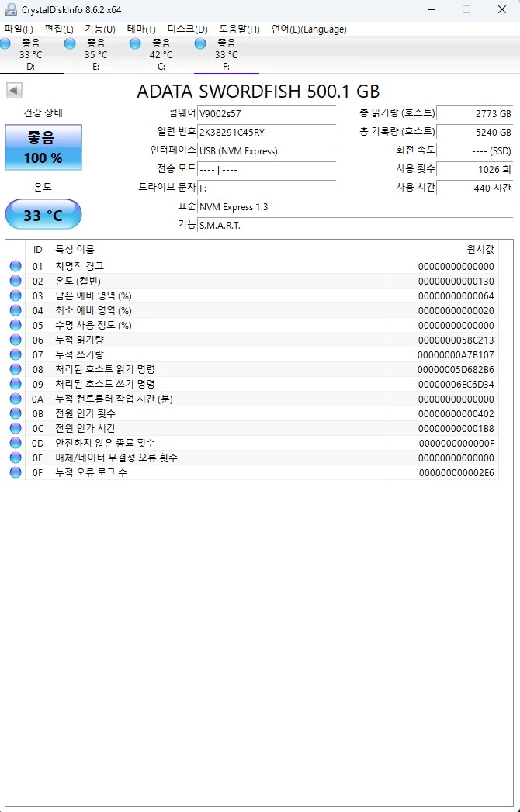
Task: Click raw value 00000000A7B107
Action: [x=456, y=354]
